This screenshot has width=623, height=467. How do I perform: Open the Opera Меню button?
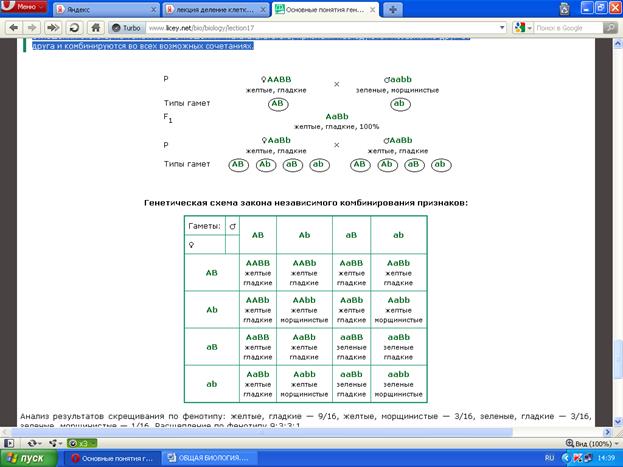tap(24, 7)
